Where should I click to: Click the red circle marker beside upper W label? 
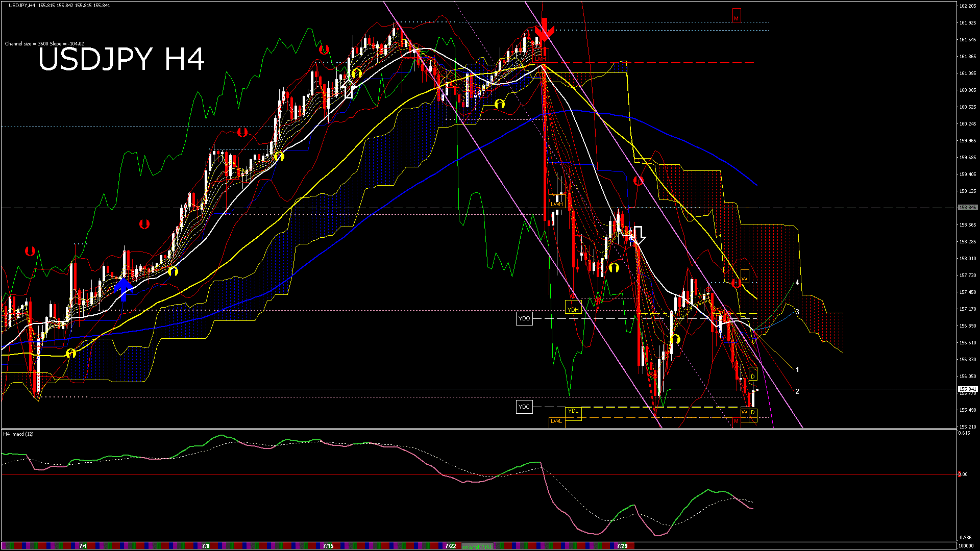pos(736,283)
